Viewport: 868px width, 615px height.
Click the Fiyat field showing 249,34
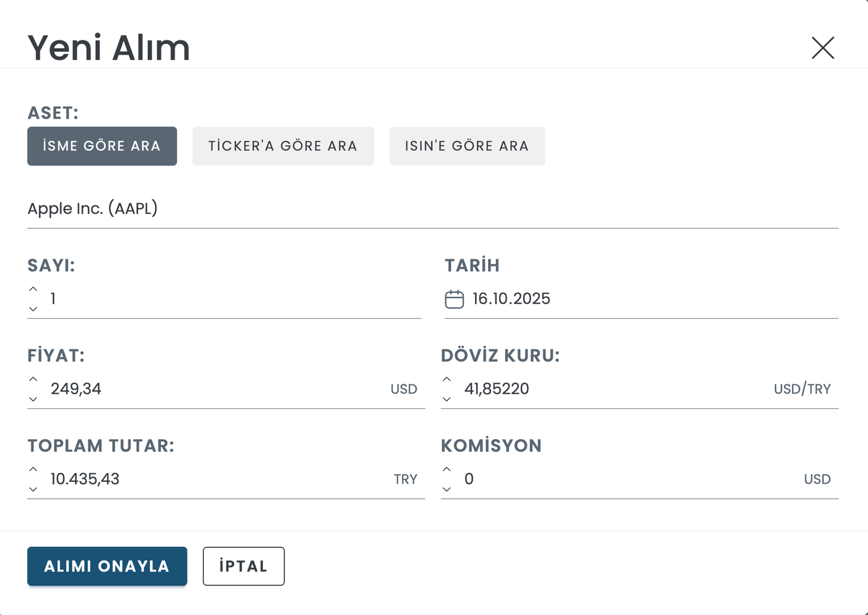click(211, 389)
